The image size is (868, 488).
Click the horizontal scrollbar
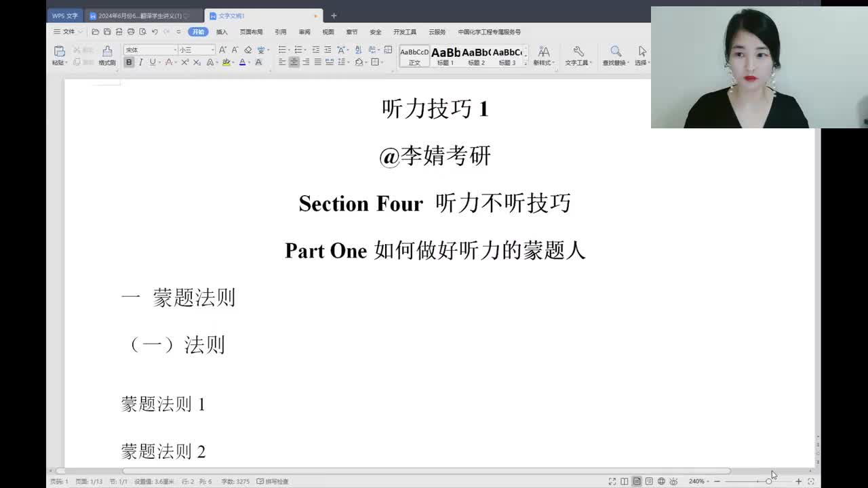[427, 471]
